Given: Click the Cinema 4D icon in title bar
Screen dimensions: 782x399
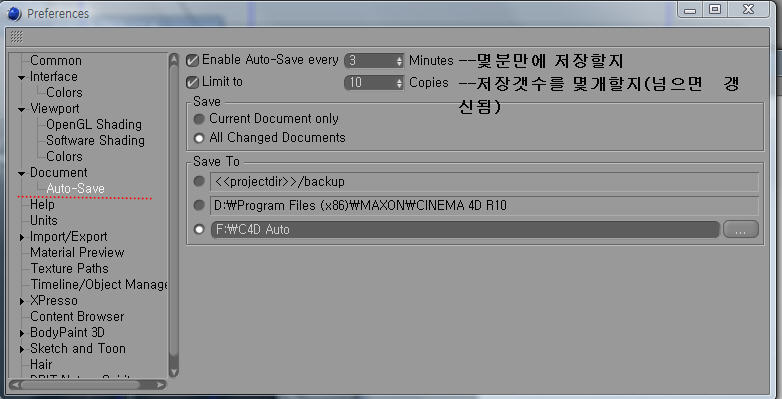Looking at the screenshot, I should (x=14, y=13).
